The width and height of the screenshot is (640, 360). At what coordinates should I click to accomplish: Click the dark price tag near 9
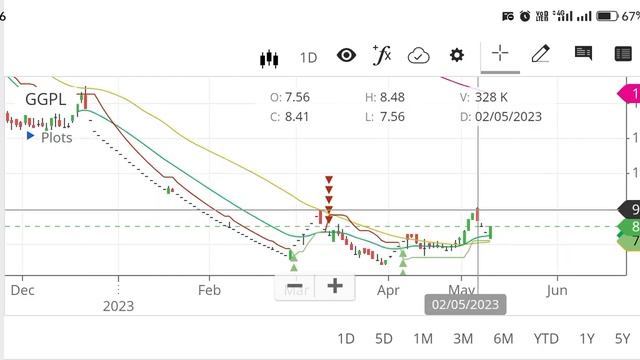[629, 209]
